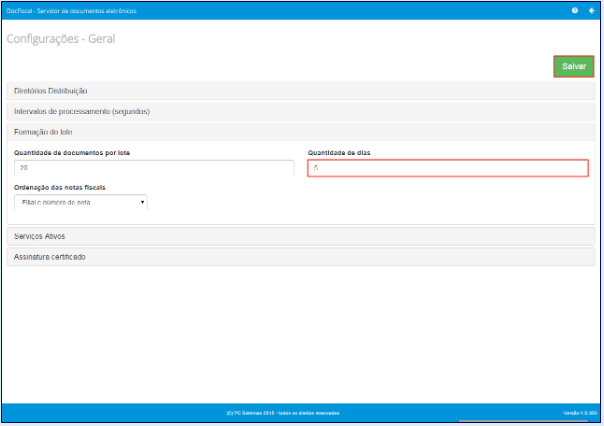Click the DocFiscal title in the header bar

tap(71, 11)
